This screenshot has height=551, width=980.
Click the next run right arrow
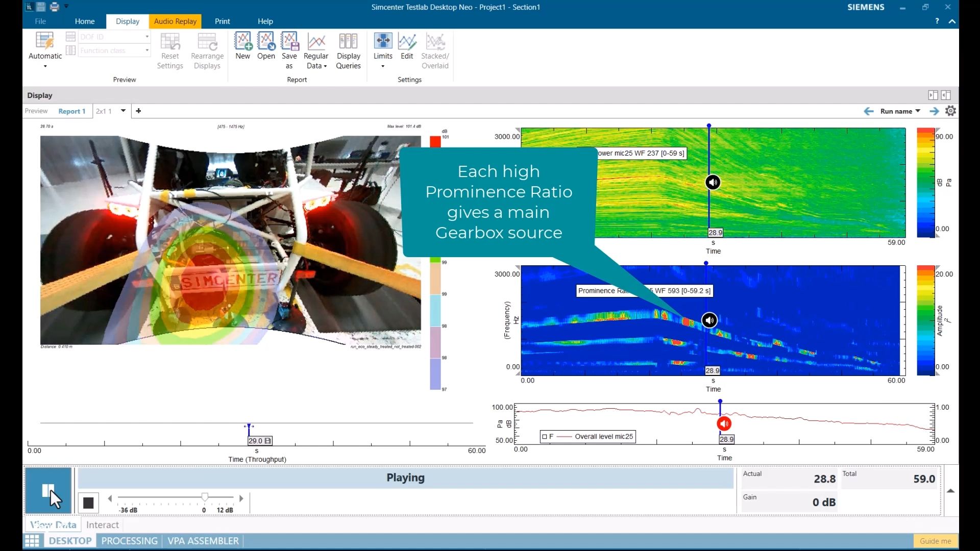(934, 111)
